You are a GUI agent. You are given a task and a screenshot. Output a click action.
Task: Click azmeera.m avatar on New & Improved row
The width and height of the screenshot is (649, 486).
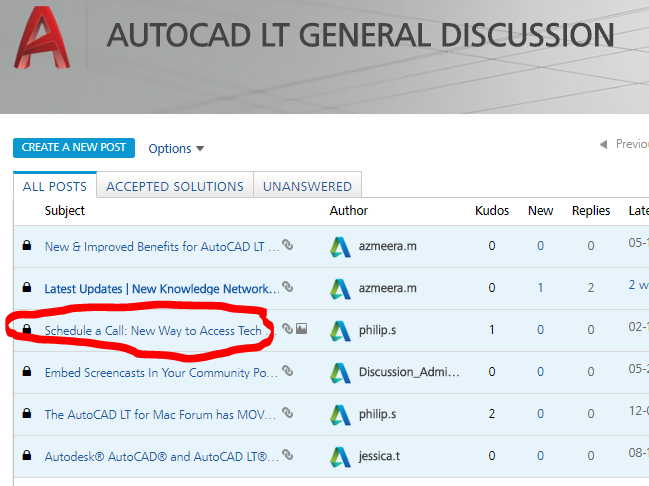(340, 247)
